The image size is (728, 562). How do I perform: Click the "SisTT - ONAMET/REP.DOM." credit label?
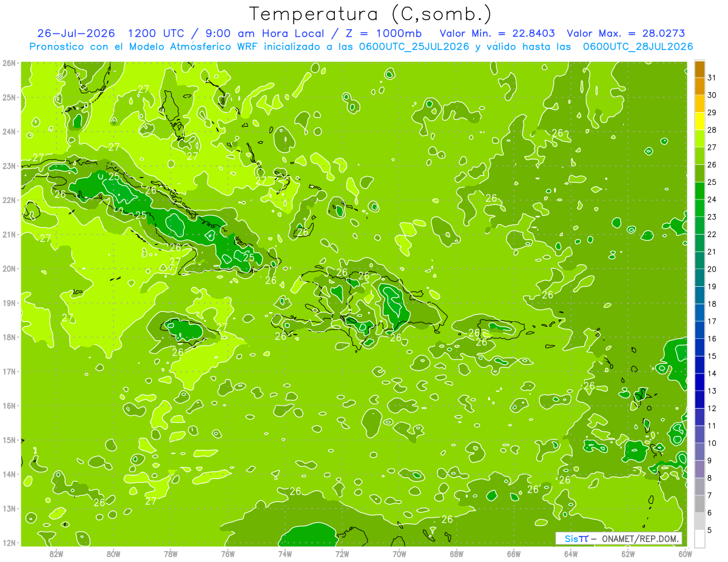[x=619, y=538]
